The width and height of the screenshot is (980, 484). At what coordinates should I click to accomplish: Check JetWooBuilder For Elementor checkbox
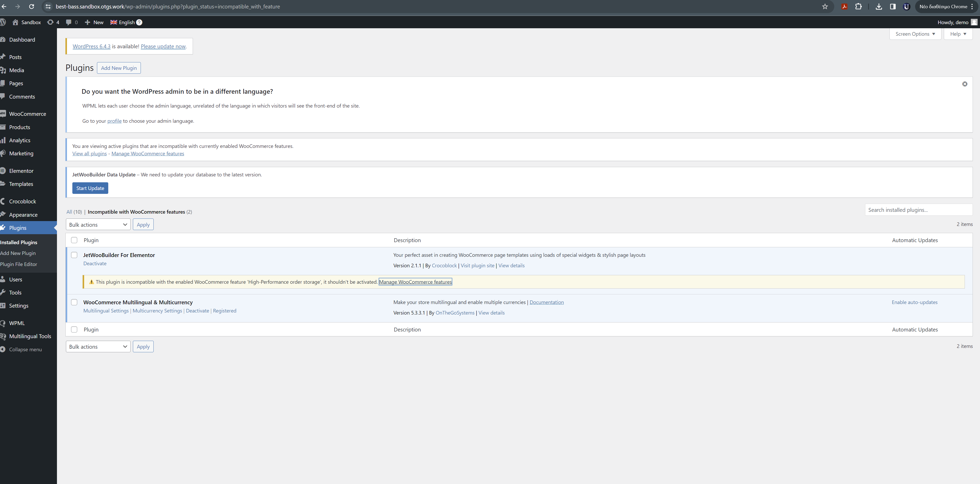(74, 255)
